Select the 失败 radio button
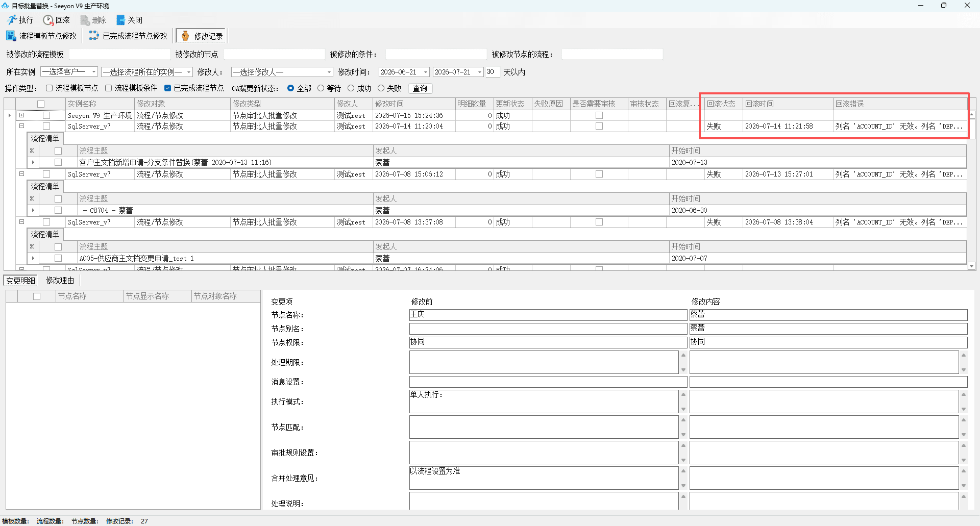Screen dimensions: 980x526 [381, 88]
